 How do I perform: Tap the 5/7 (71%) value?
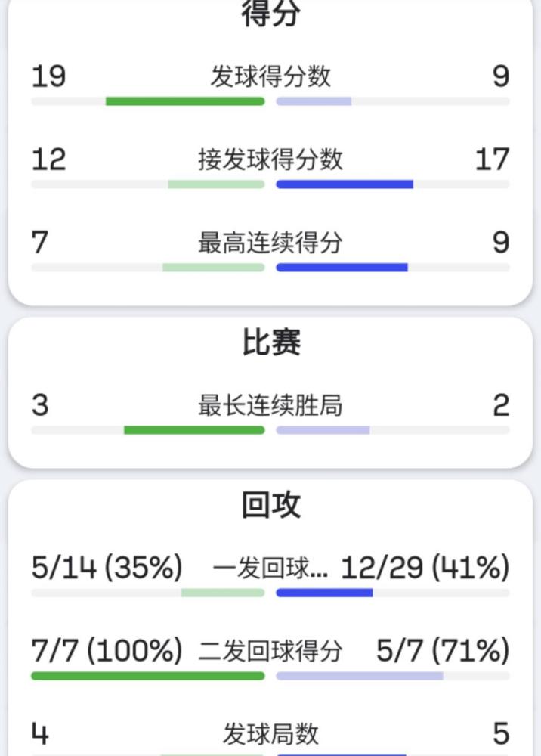(443, 650)
